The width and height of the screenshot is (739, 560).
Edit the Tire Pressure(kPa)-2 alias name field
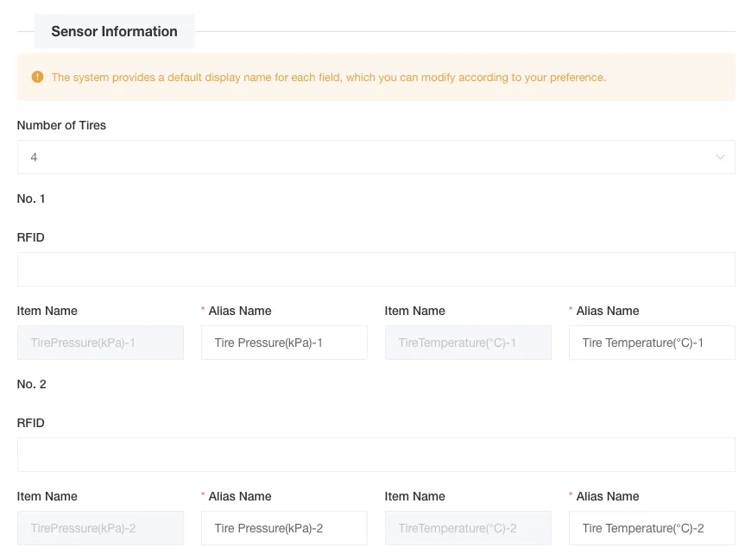[284, 528]
